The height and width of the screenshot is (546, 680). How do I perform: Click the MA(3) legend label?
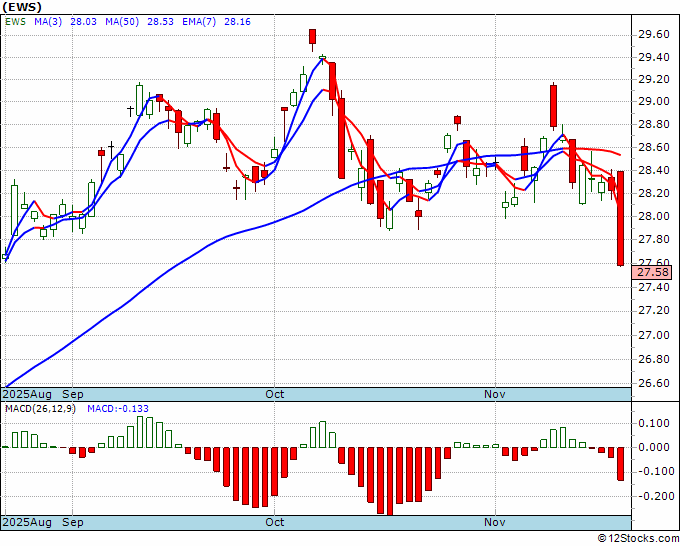48,22
